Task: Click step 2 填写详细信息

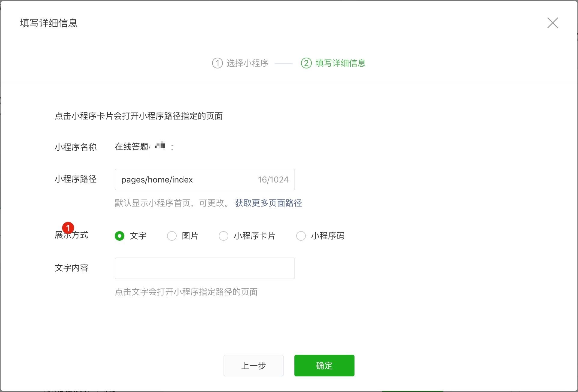Action: (333, 63)
